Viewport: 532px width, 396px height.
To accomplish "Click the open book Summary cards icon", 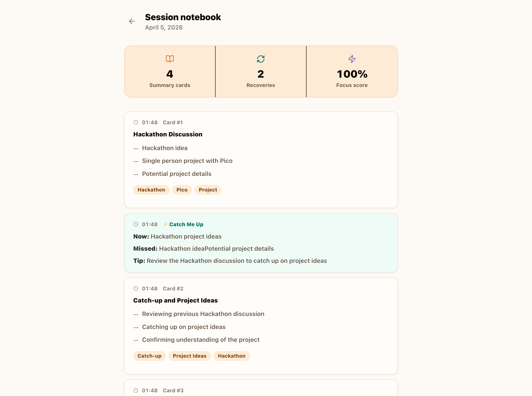I will (170, 59).
